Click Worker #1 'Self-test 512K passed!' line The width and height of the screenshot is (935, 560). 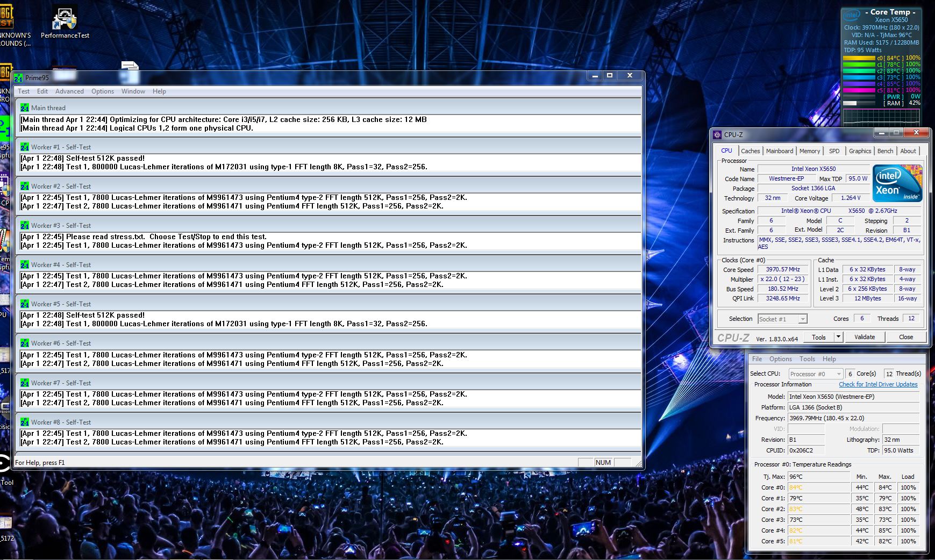[x=82, y=158]
